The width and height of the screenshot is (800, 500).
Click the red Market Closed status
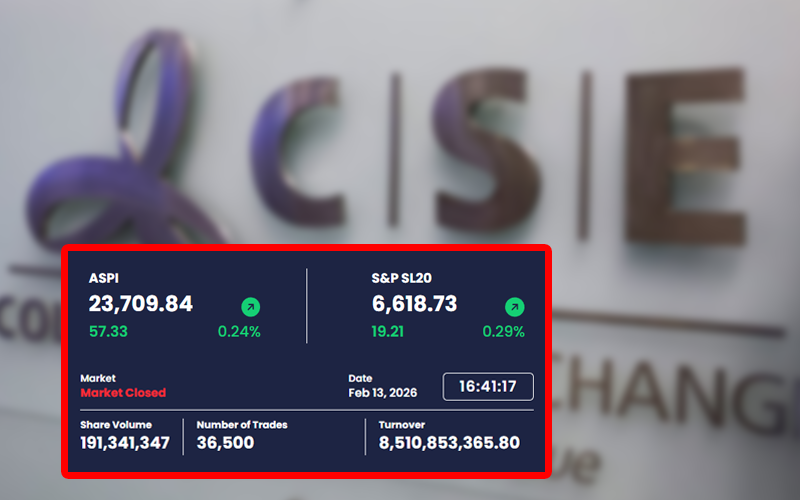(x=123, y=393)
